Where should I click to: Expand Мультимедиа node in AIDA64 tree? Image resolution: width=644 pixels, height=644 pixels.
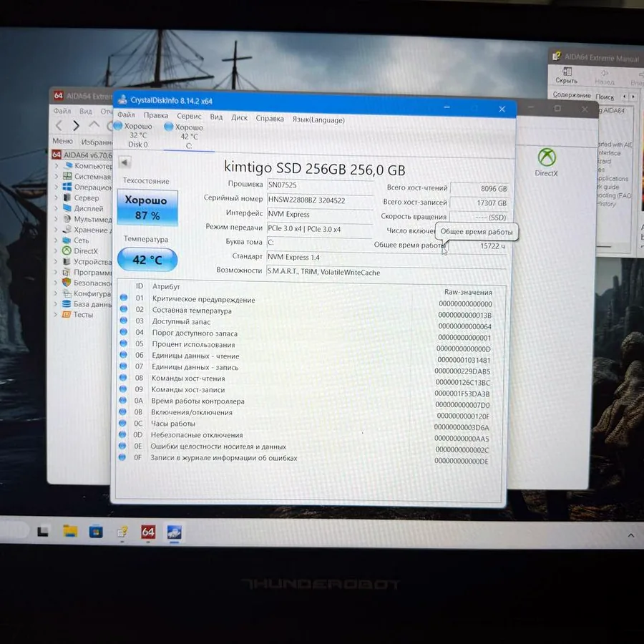57,219
